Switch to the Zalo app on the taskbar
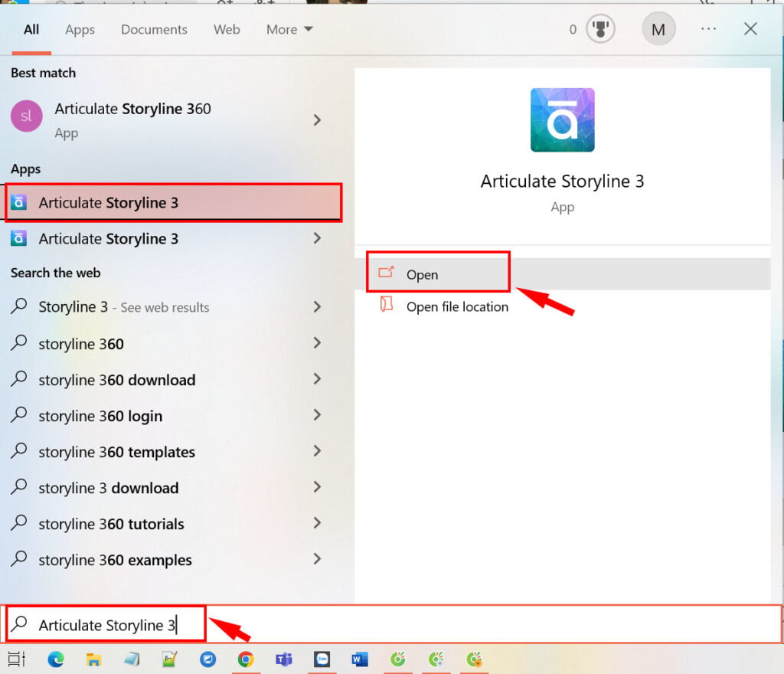784x674 pixels. [x=322, y=659]
